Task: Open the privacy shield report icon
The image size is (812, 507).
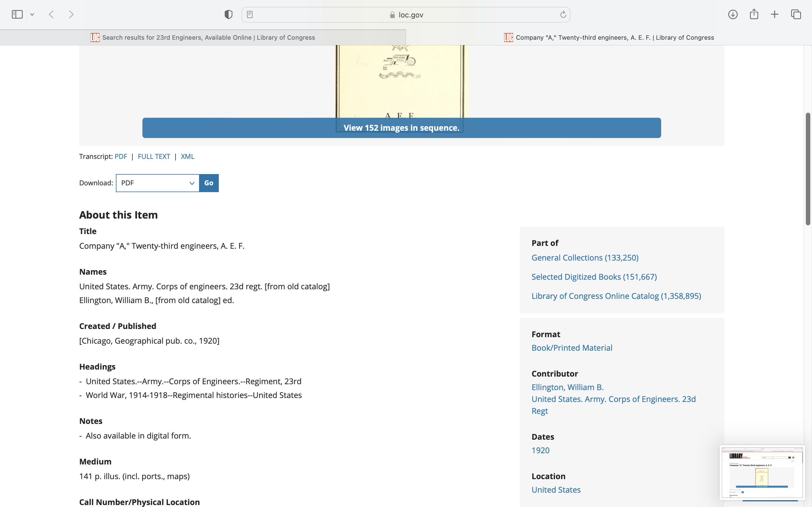Action: point(228,14)
